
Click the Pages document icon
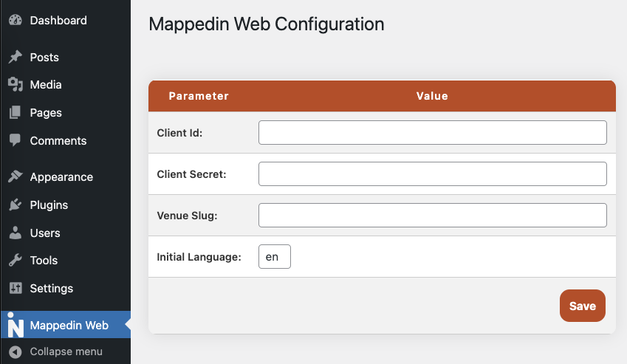click(16, 112)
